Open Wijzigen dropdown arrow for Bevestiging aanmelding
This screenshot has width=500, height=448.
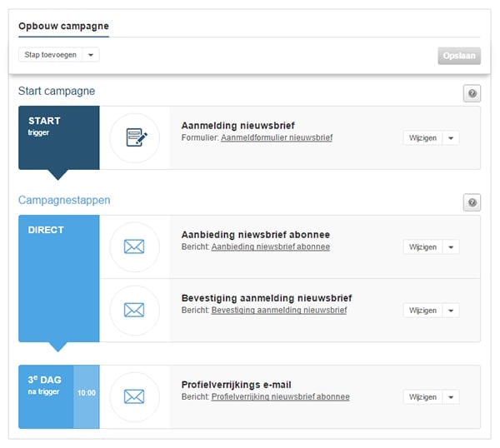click(451, 311)
